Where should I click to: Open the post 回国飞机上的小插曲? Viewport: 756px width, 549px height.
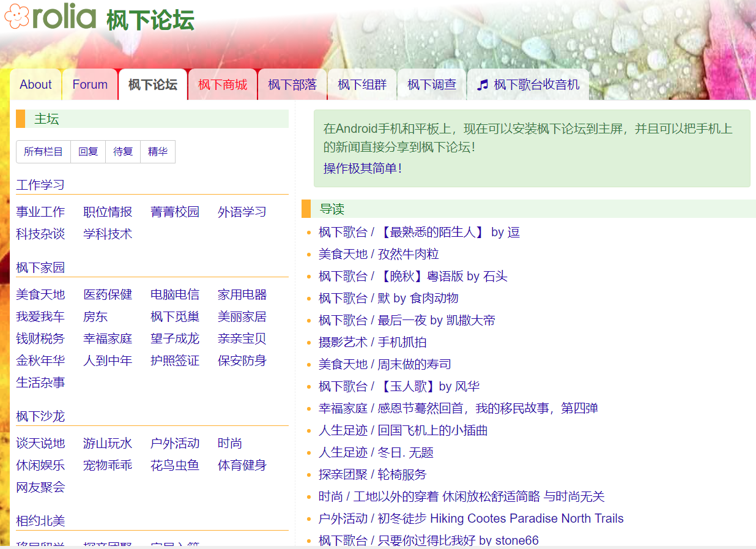[x=433, y=430]
